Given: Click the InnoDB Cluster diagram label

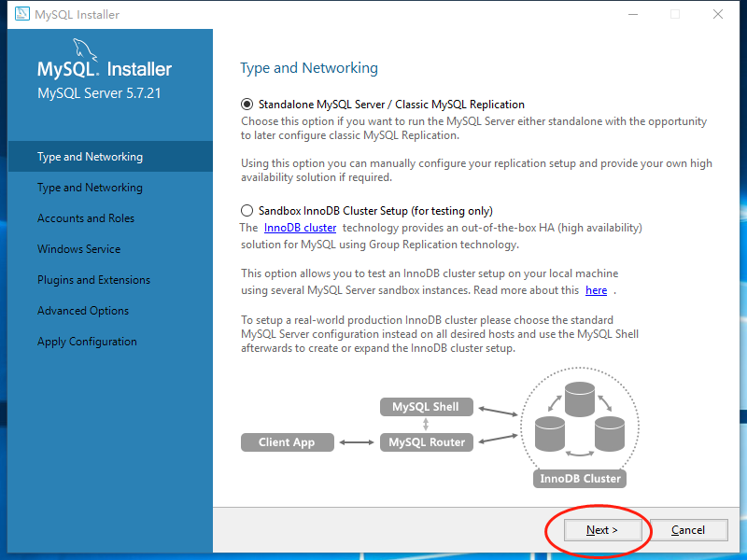Looking at the screenshot, I should point(580,479).
